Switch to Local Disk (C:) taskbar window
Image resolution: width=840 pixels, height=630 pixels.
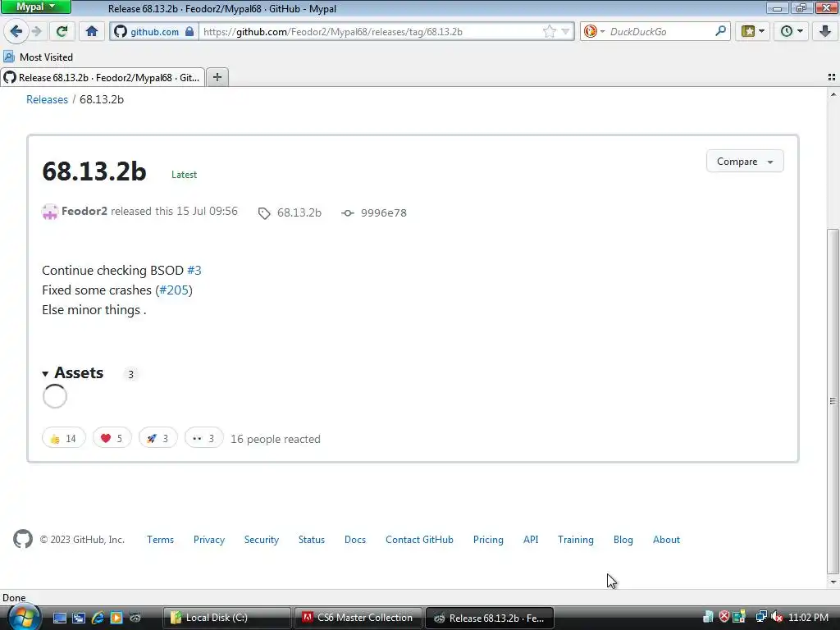[226, 618]
